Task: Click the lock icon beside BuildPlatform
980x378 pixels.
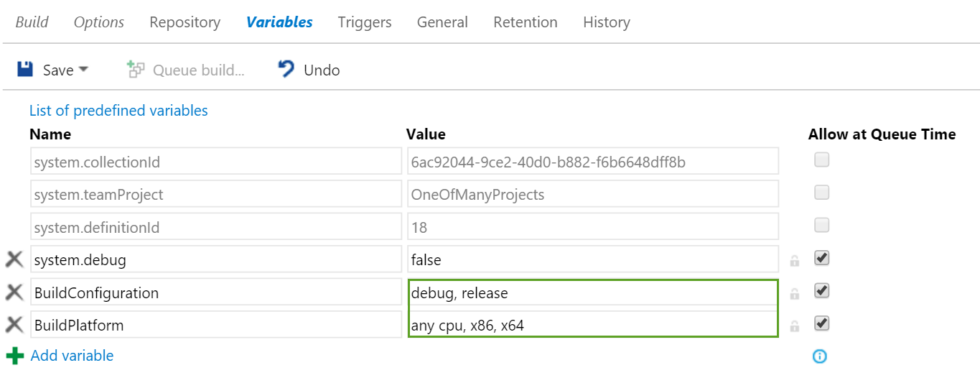Action: [794, 326]
